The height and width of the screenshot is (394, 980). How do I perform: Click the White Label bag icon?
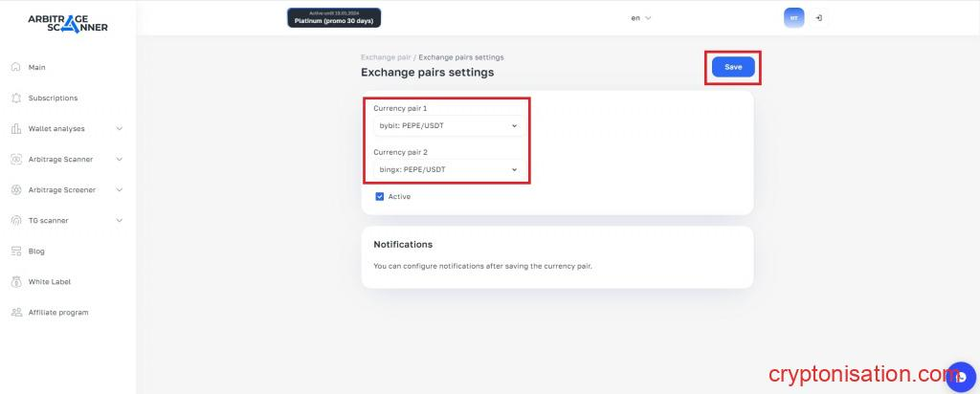16,281
